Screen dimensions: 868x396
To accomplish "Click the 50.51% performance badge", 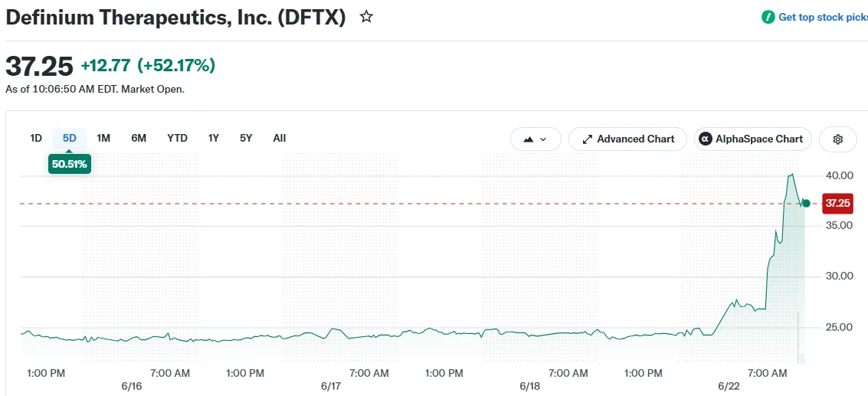I will (69, 164).
